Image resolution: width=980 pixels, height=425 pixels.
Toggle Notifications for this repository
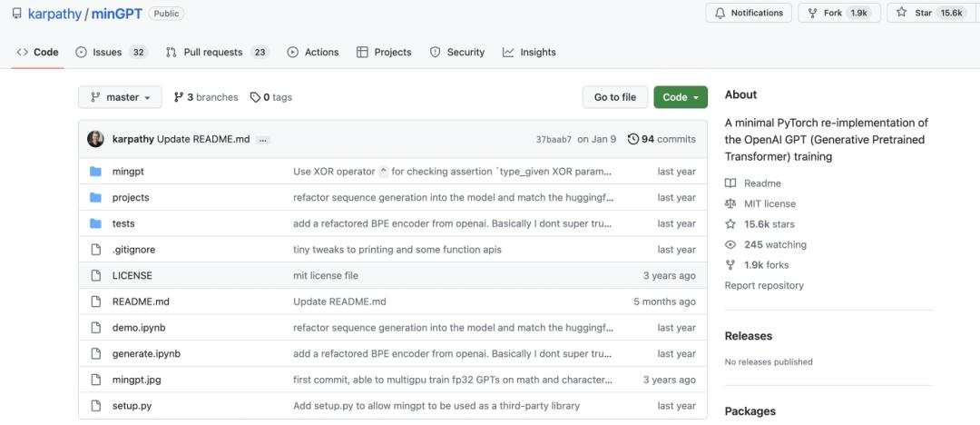pos(749,13)
